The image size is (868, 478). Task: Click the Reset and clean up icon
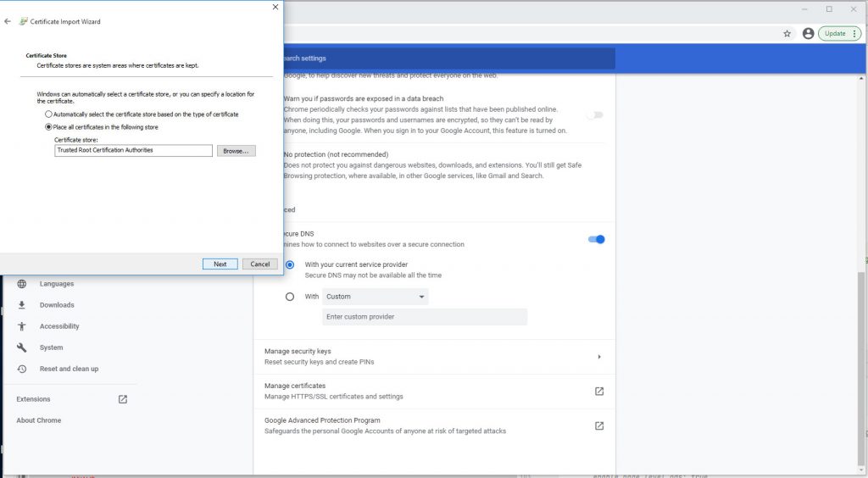[21, 369]
